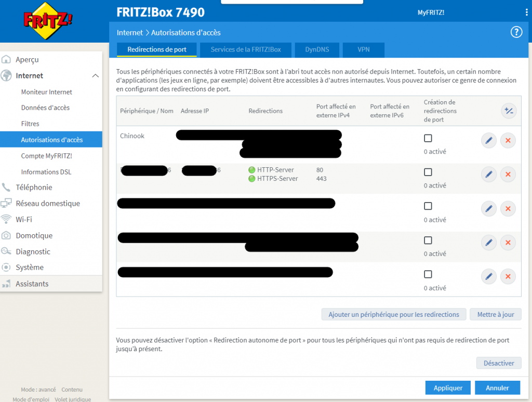532x402 pixels.
Task: Switch to Services de la FRITZ!Box tab
Action: 246,49
